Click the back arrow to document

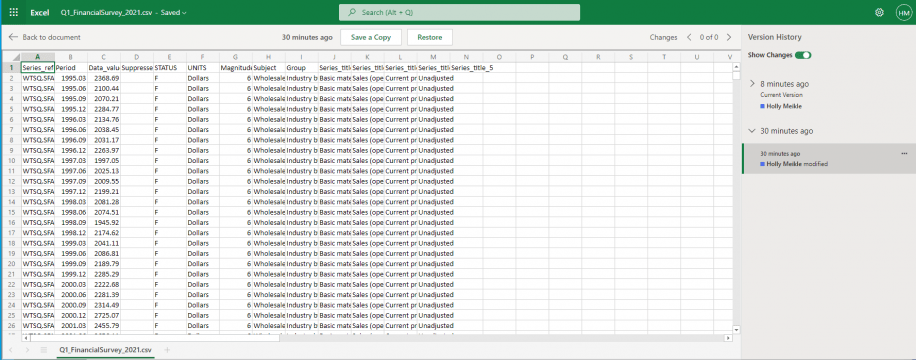pos(13,37)
